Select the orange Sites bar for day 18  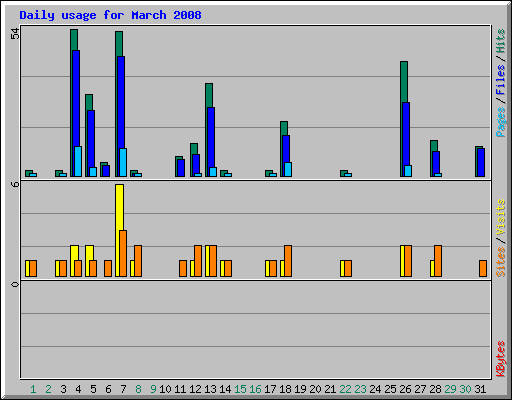(288, 261)
